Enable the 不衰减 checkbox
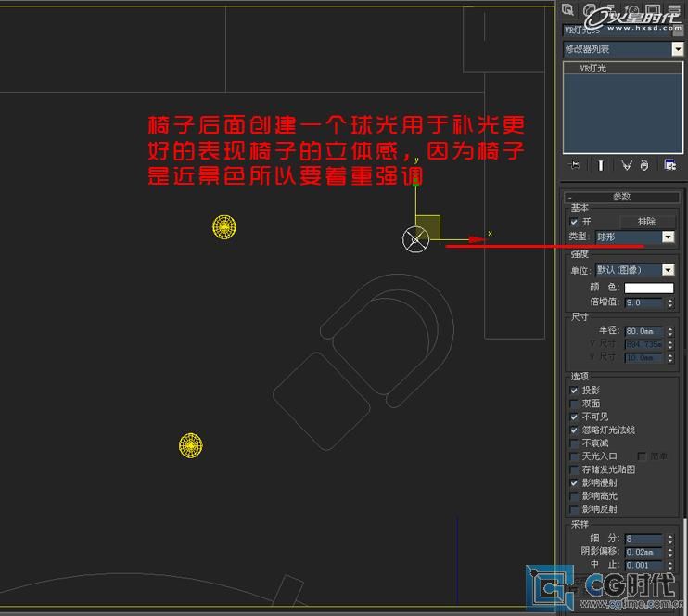This screenshot has width=688, height=616. (x=573, y=443)
